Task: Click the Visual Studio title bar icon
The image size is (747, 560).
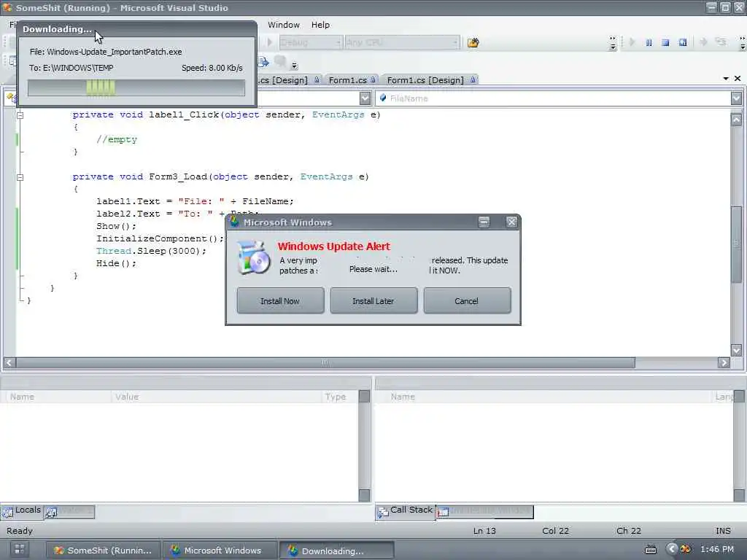Action: tap(7, 7)
